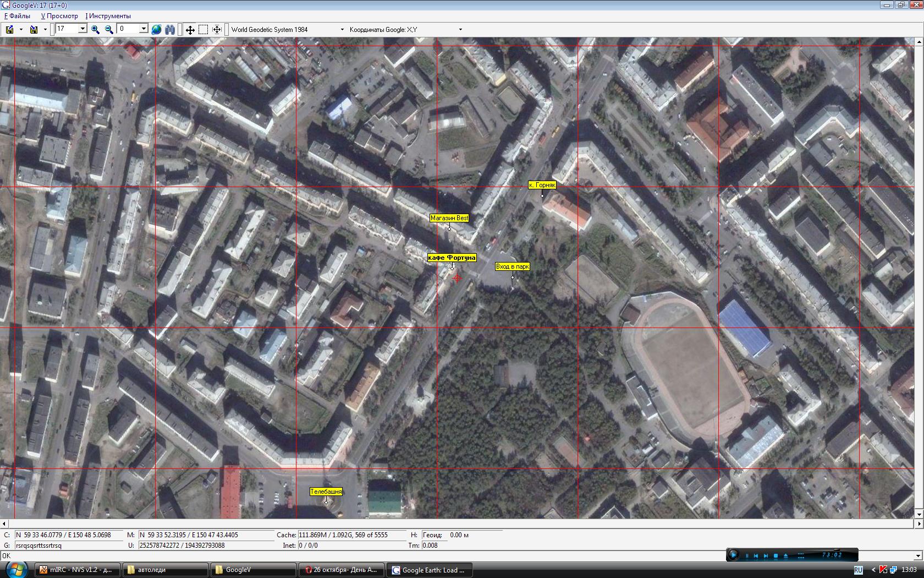The image size is (924, 578).
Task: Open the Файлы menu
Action: [18, 16]
